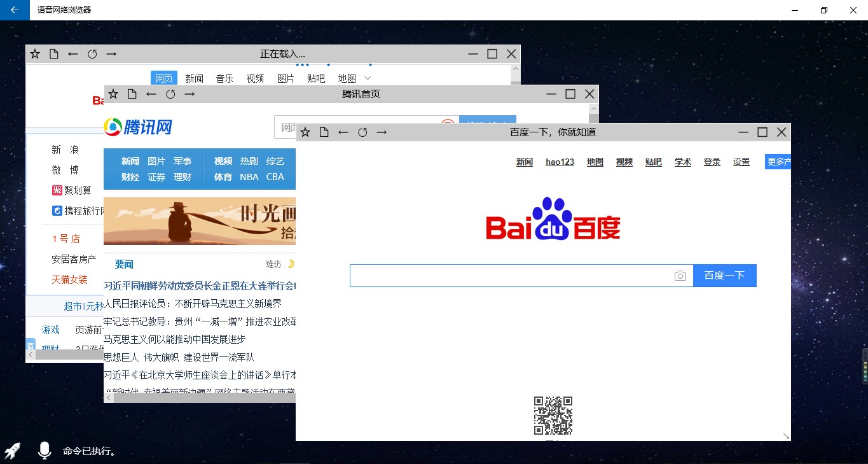868x464 pixels.
Task: Click 安居客房产 link in loading window
Action: click(x=74, y=260)
